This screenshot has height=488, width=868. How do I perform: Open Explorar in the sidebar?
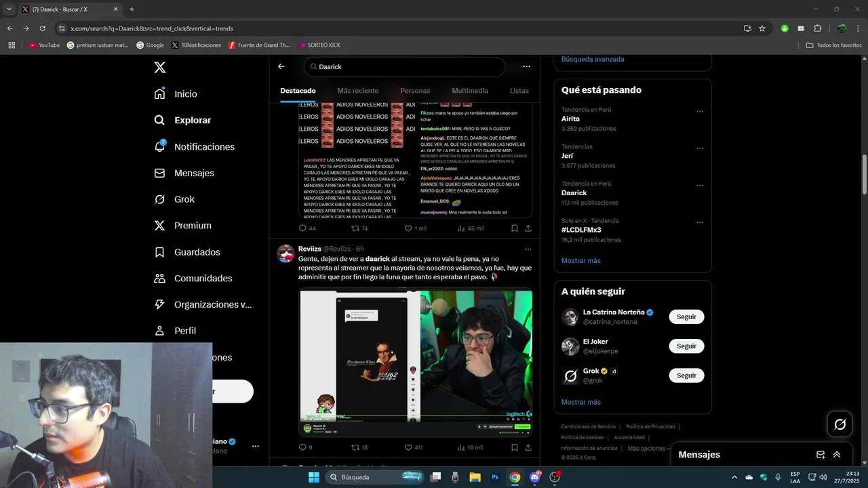(182, 120)
